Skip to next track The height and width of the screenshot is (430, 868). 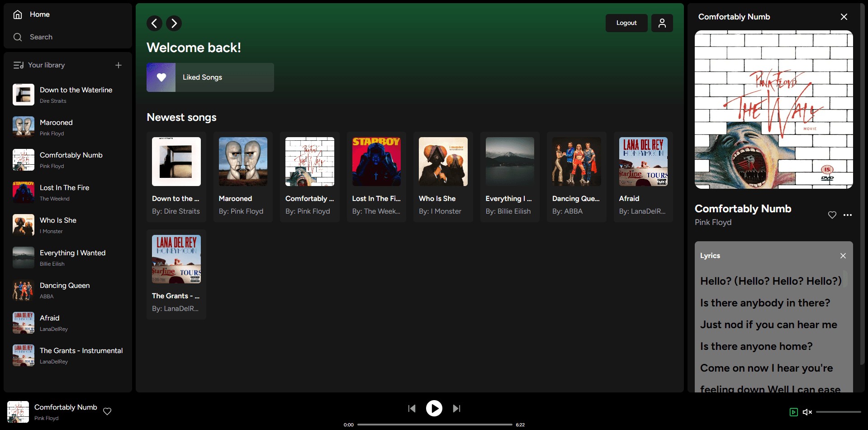click(457, 408)
